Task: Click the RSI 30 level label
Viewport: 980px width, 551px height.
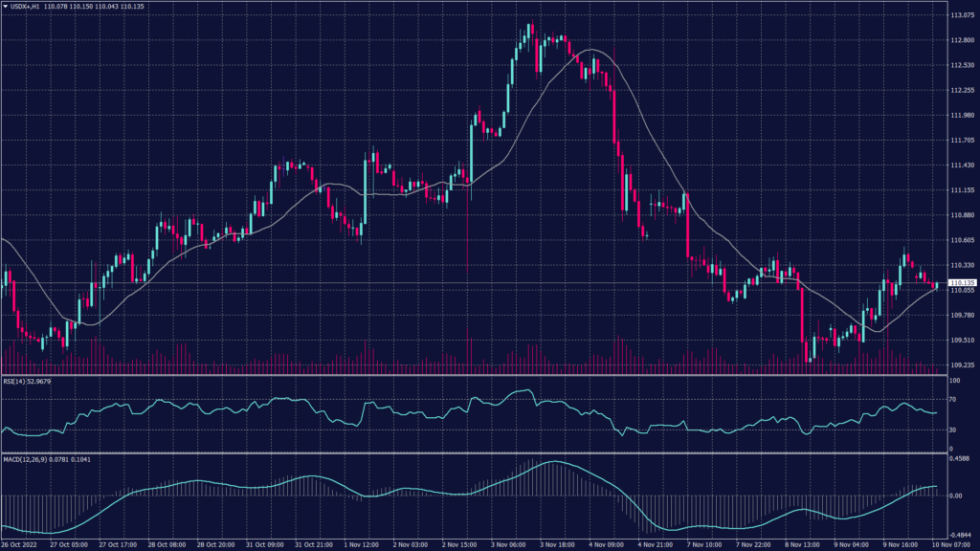Action: pos(953,430)
